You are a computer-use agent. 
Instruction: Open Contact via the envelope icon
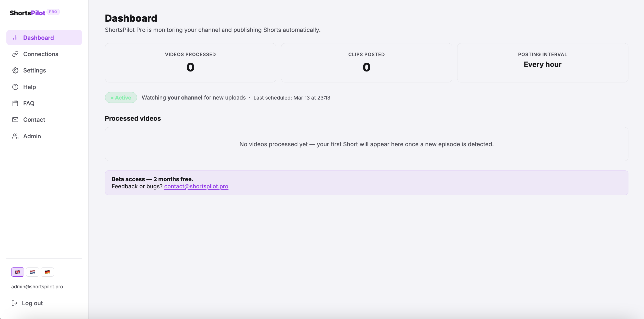click(x=15, y=119)
